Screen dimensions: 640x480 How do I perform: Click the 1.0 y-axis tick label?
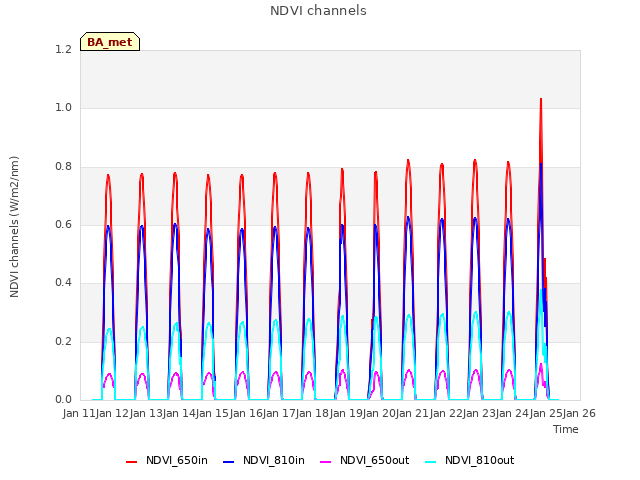(63, 108)
